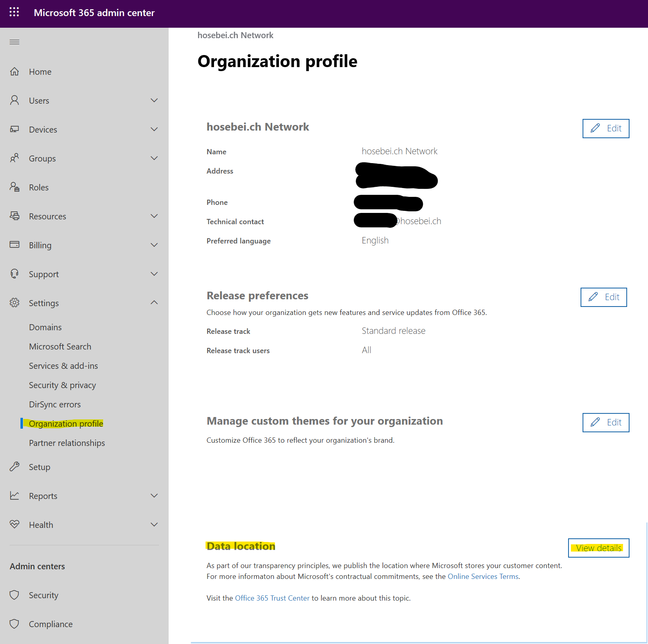Collapse navigation with the hamburger icon
This screenshot has width=648, height=644.
(x=14, y=42)
